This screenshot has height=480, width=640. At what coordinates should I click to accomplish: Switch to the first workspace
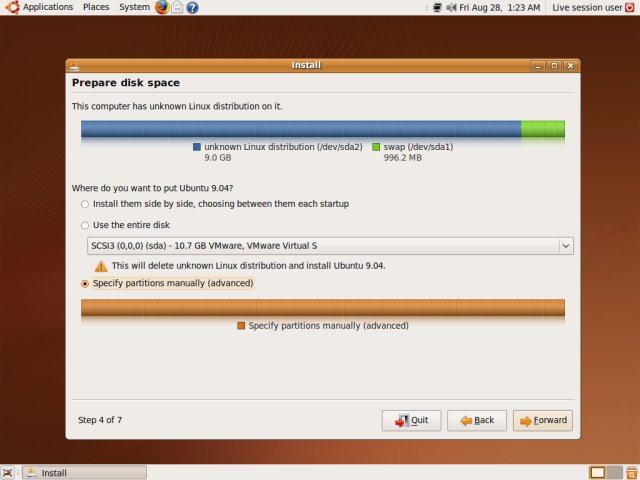coord(598,473)
